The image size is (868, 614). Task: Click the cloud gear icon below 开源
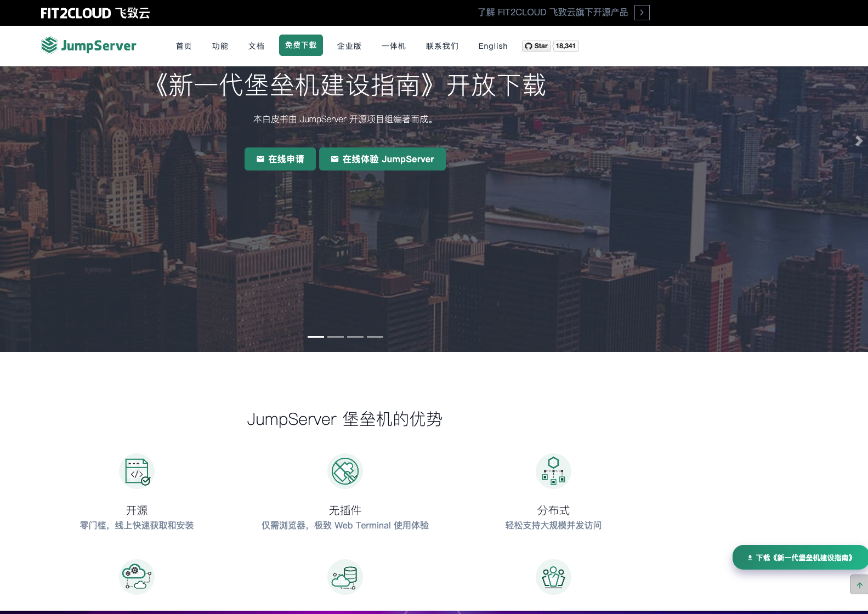[137, 577]
